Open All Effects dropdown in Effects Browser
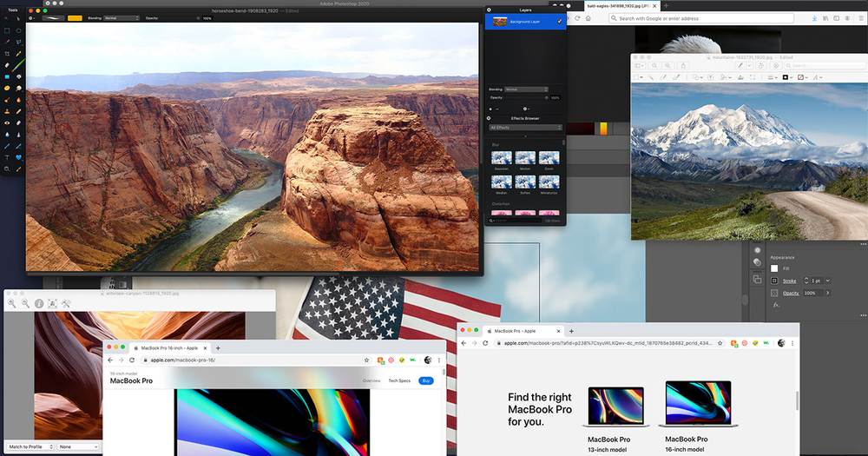868x456 pixels. tap(526, 128)
